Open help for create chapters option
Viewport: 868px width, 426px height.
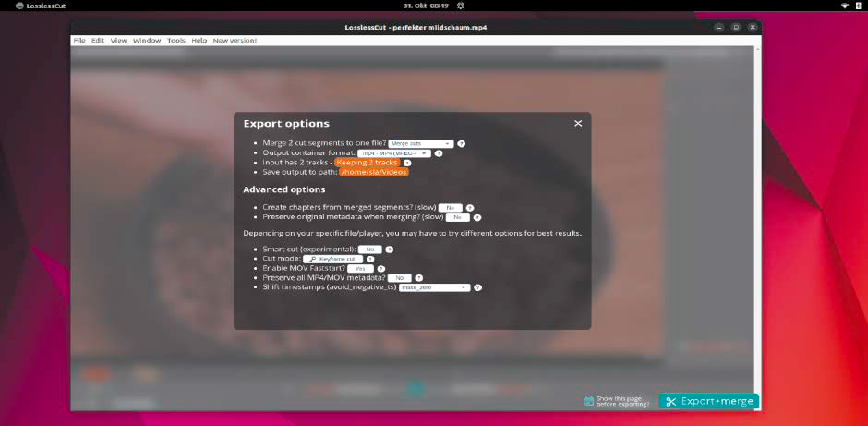coord(469,208)
